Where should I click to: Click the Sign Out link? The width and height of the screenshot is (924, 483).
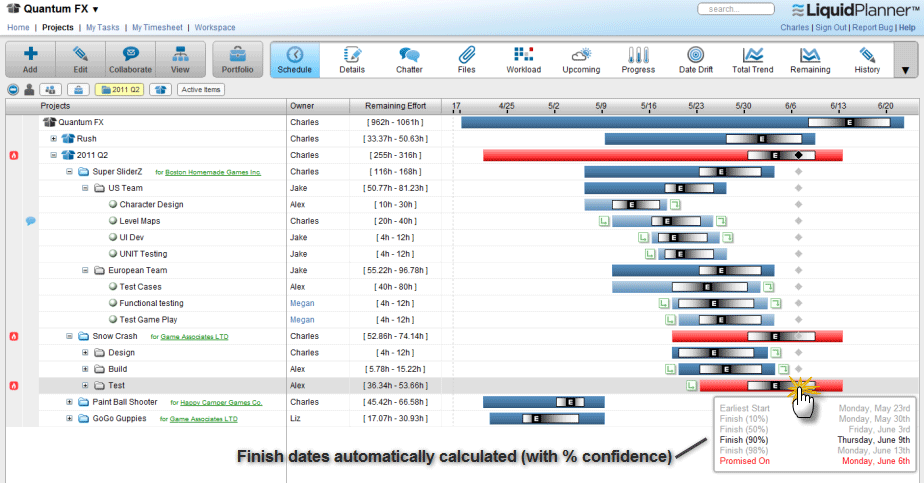[x=831, y=27]
